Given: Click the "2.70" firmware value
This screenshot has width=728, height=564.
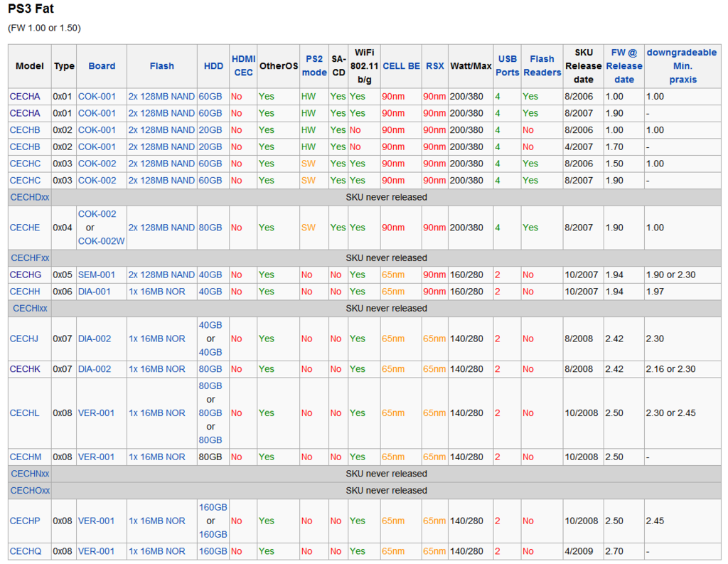Looking at the screenshot, I should 614,551.
